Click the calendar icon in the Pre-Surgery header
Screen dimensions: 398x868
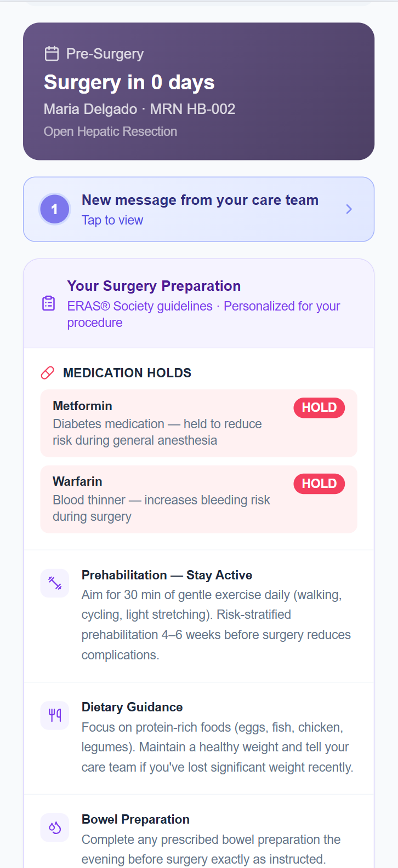click(51, 53)
